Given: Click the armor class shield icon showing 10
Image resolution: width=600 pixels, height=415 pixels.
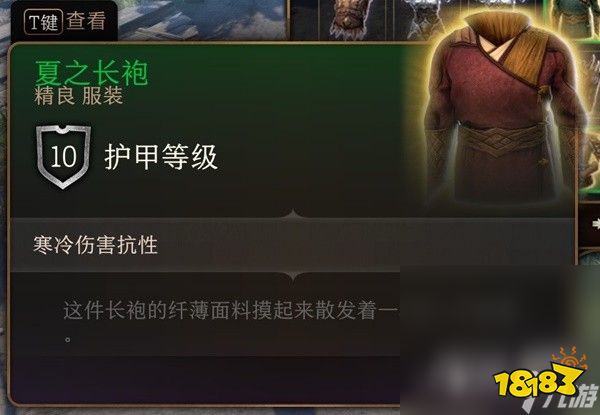Looking at the screenshot, I should pos(63,156).
